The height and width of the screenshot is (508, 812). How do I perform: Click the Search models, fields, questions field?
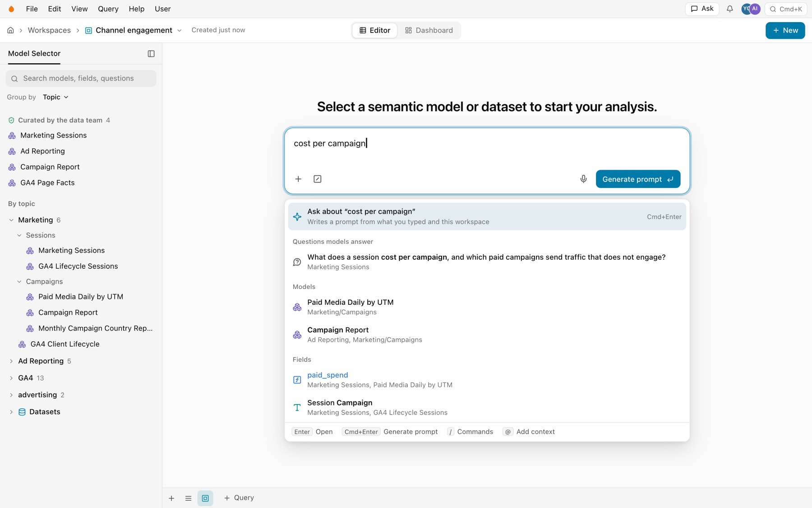coord(81,79)
